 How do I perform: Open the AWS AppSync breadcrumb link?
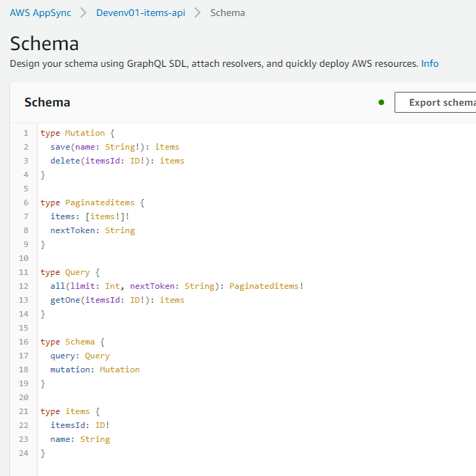[40, 13]
